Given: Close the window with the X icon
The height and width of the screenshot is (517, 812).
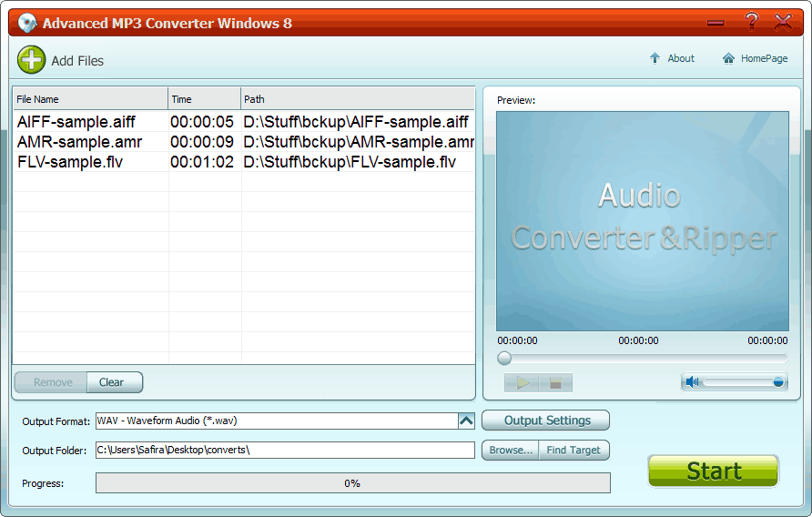Looking at the screenshot, I should (x=783, y=22).
